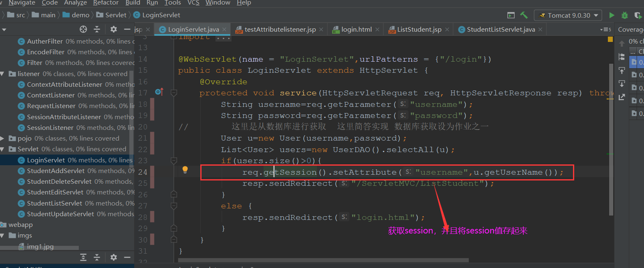Open the Window menu
The height and width of the screenshot is (268, 644).
point(218,3)
